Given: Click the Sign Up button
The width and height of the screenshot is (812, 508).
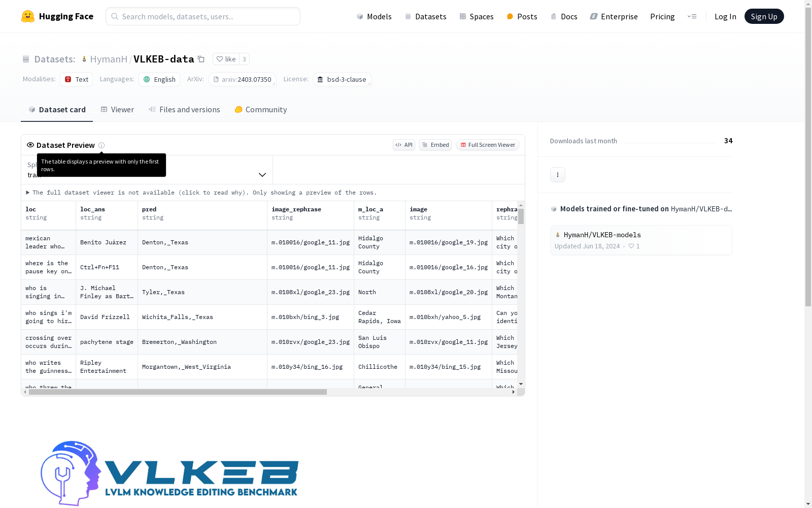Looking at the screenshot, I should click(764, 16).
